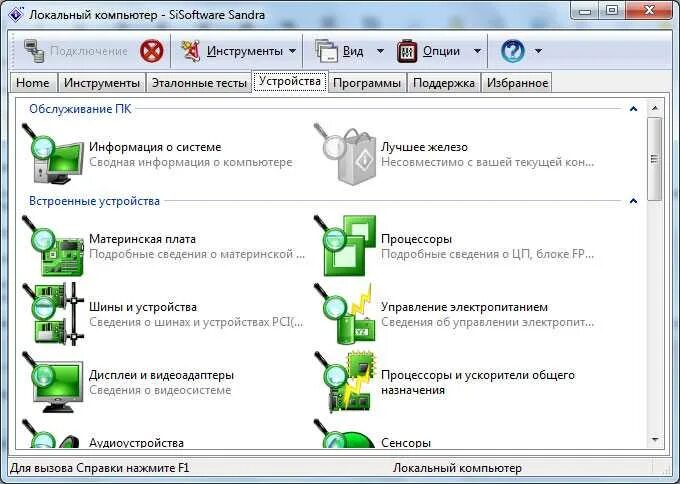The height and width of the screenshot is (484, 680).
Task: Click the Вид windows toolbar icon
Action: tap(326, 51)
